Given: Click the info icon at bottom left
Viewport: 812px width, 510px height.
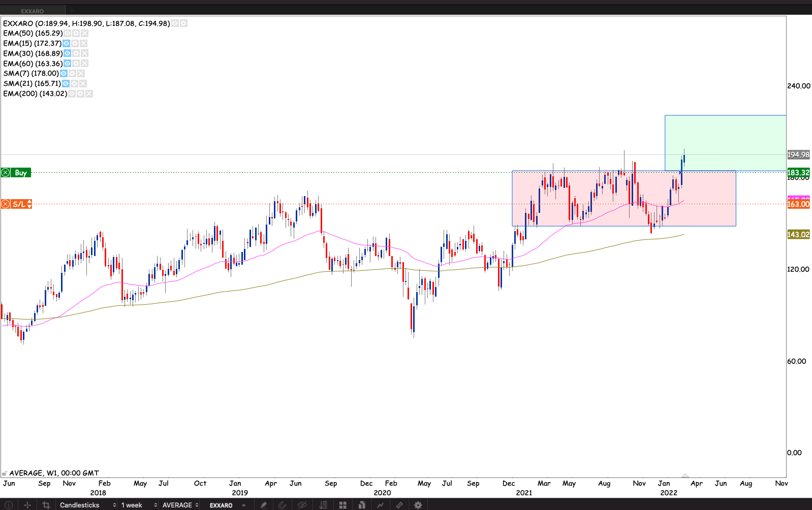Looking at the screenshot, I should tap(9, 505).
